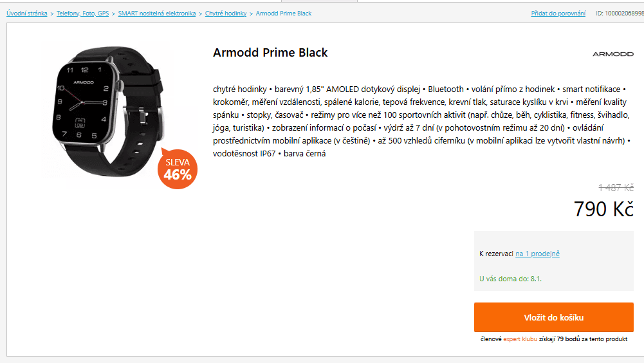
Task: Click the ARMODD brand logo
Action: pos(612,54)
